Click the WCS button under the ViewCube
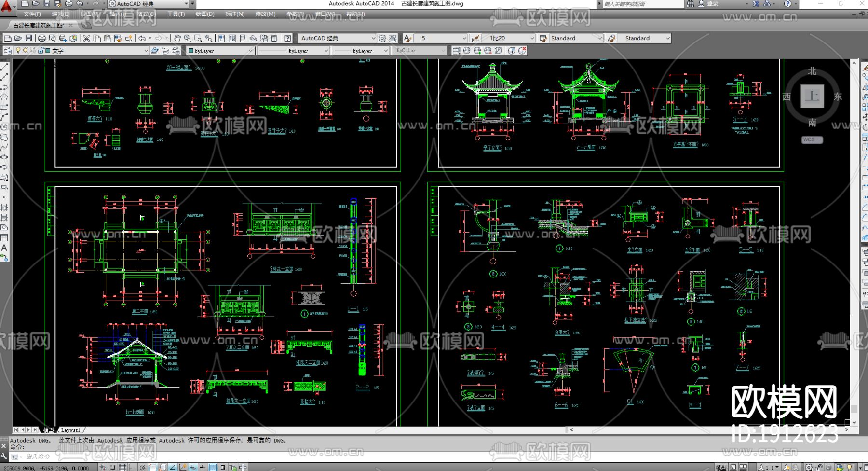 tap(812, 140)
